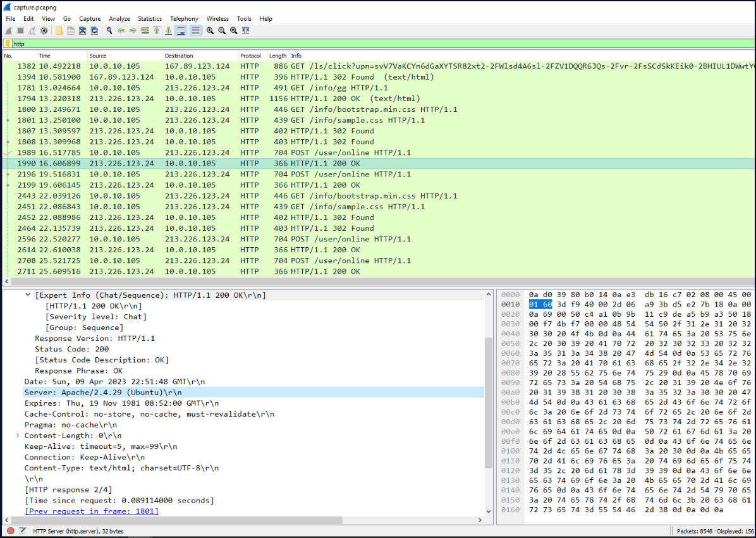Open the Tools menu

coord(244,19)
